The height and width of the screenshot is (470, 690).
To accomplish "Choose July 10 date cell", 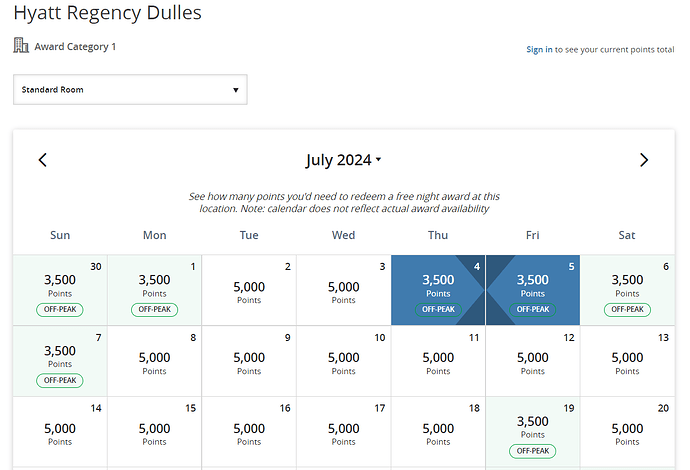I will coord(344,361).
